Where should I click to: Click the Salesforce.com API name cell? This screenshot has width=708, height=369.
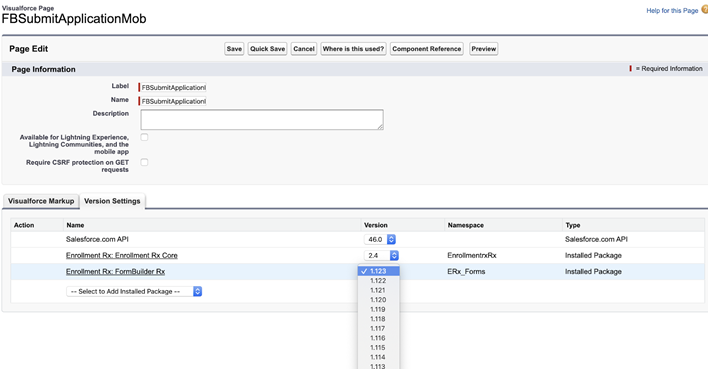click(97, 239)
